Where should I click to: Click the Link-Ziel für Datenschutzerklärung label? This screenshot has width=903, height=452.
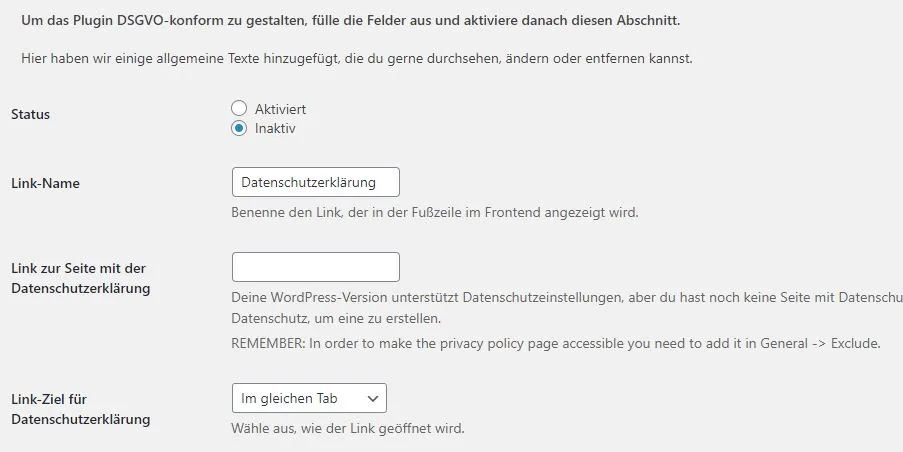[x=81, y=409]
